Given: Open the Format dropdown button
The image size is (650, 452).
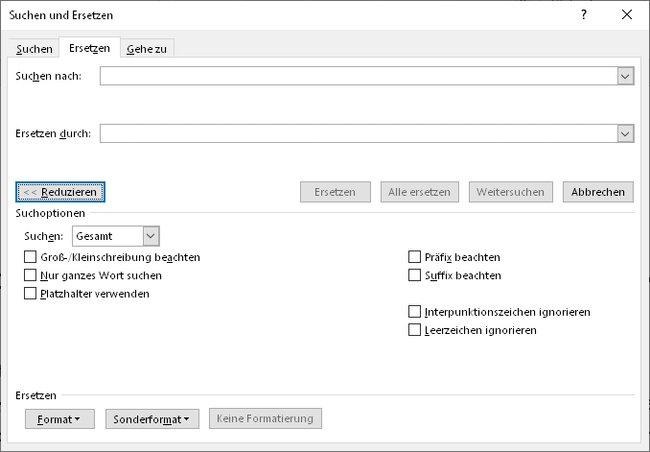Looking at the screenshot, I should tap(60, 419).
